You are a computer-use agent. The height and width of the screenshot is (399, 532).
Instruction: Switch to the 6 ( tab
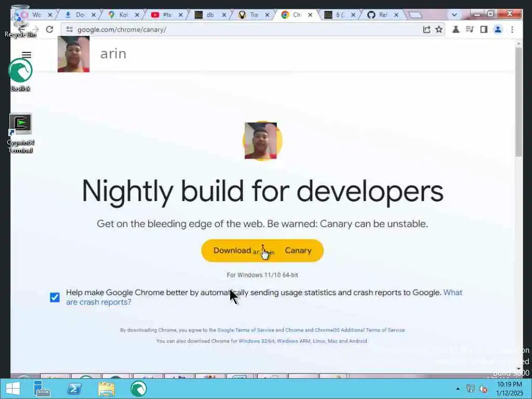[x=339, y=15]
